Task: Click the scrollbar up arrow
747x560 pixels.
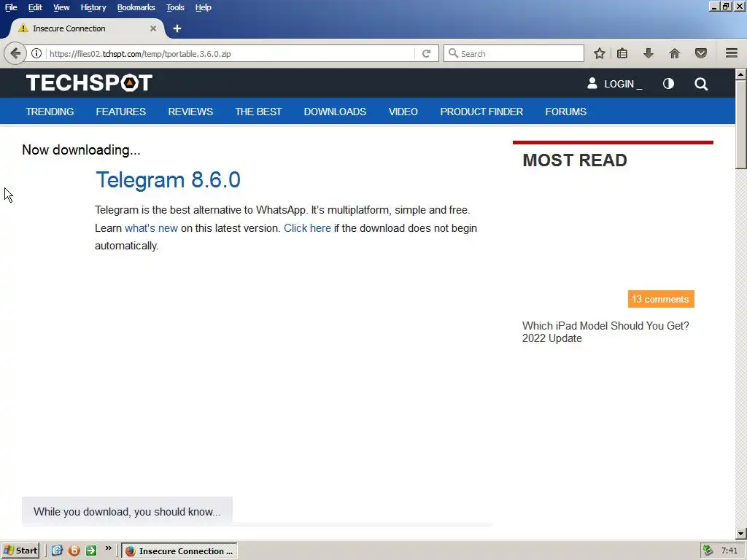Action: coord(741,74)
